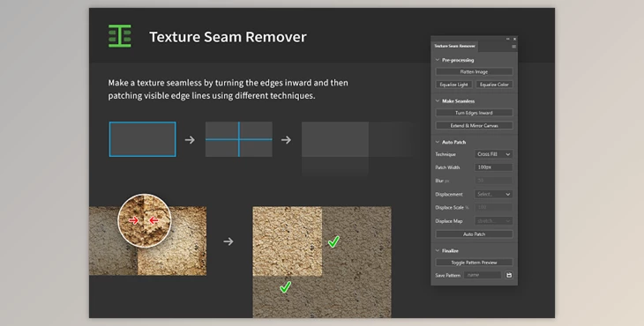This screenshot has width=644, height=326.
Task: Apply Equalize Light pre-processing
Action: 453,85
